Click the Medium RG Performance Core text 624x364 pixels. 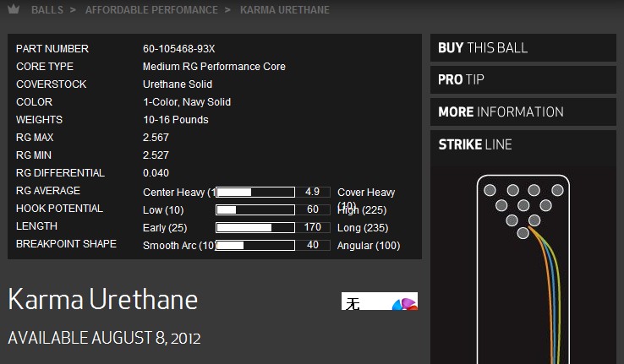(214, 67)
